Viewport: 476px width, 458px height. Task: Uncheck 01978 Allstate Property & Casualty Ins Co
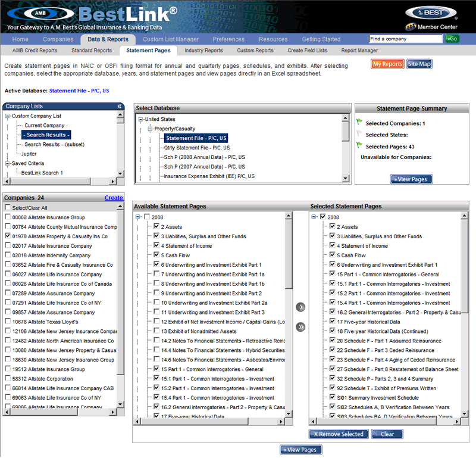coord(8,235)
